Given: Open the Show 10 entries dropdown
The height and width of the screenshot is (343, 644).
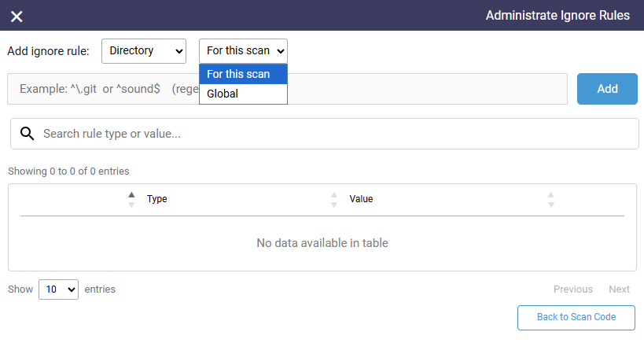Looking at the screenshot, I should [59, 290].
